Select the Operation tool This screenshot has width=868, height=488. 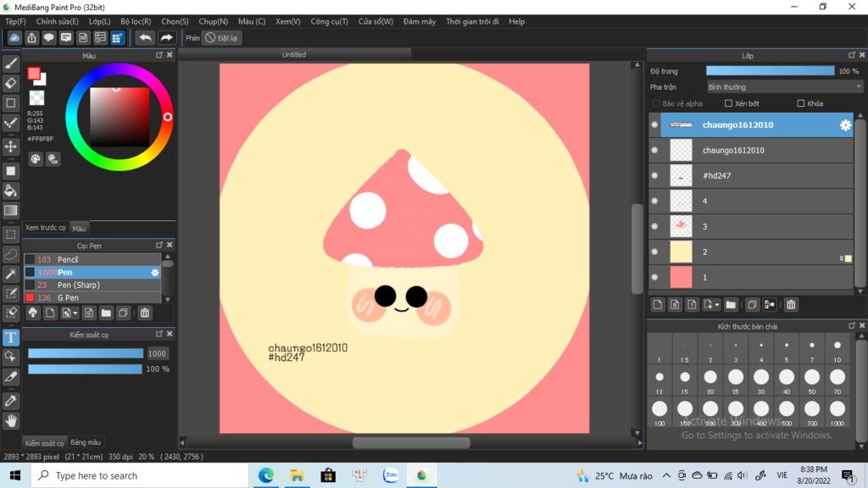10,357
